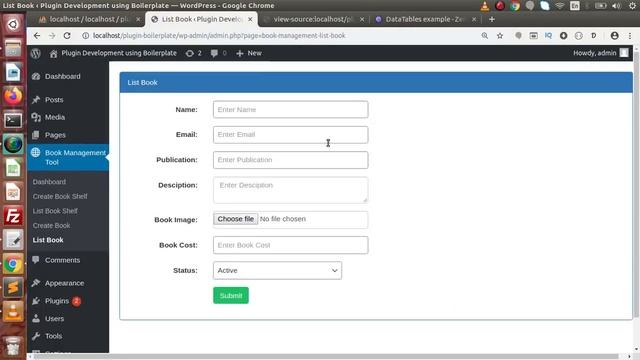Open Media in the sidebar

(55, 117)
